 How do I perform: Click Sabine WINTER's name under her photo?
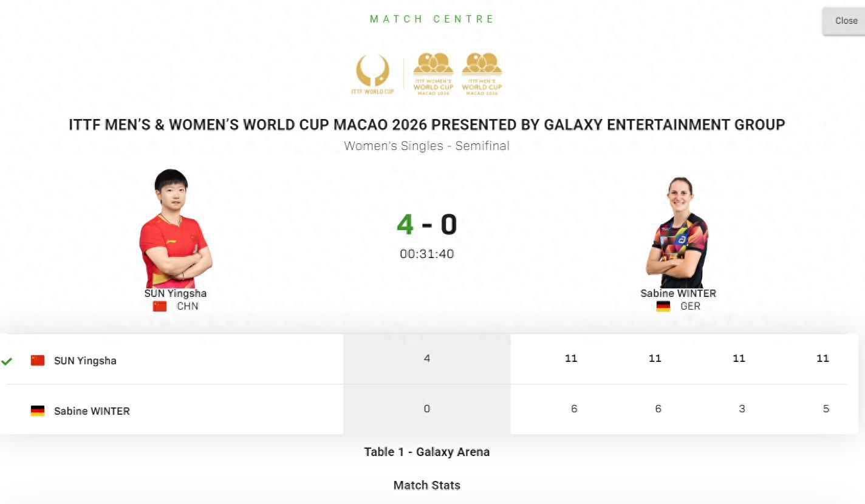[678, 293]
